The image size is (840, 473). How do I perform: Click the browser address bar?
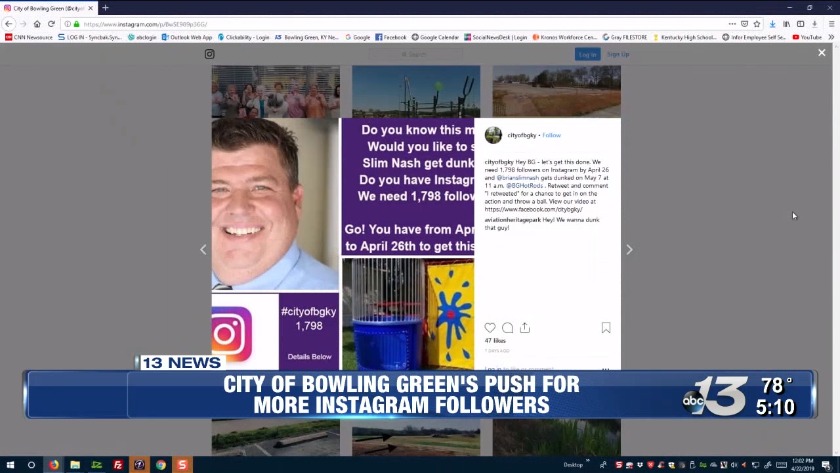(x=400, y=23)
